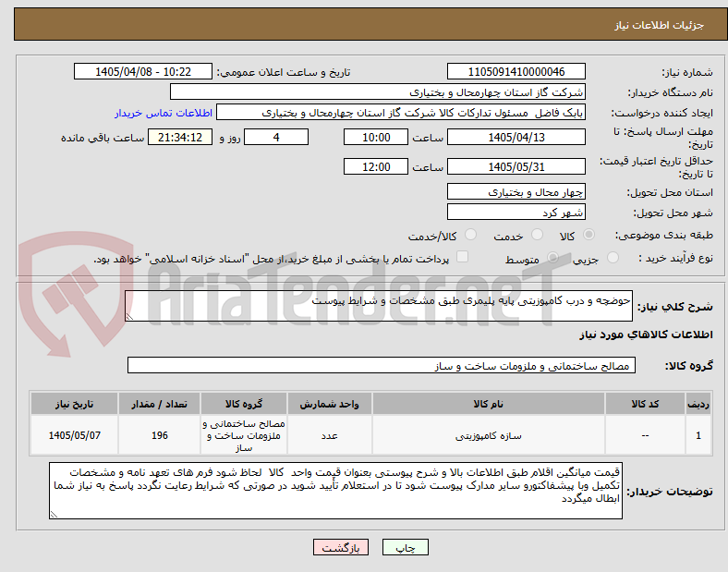Click the remaining time countdown 21:34:12
The height and width of the screenshot is (572, 728).
[180, 138]
